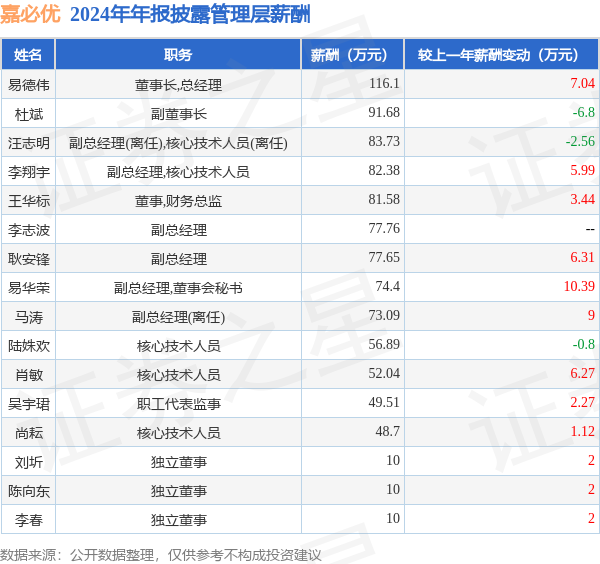The image size is (600, 564).
Task: Click the salary value 49.51
Action: [x=384, y=403]
